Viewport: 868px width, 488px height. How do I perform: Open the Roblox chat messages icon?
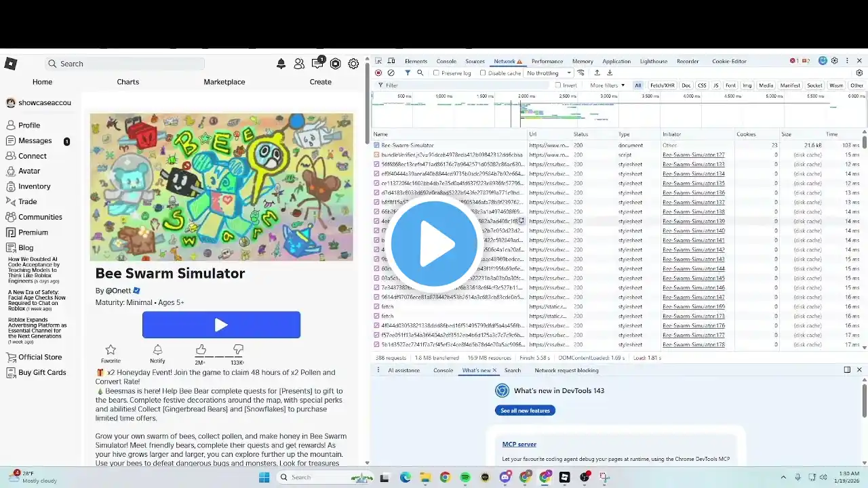click(317, 64)
